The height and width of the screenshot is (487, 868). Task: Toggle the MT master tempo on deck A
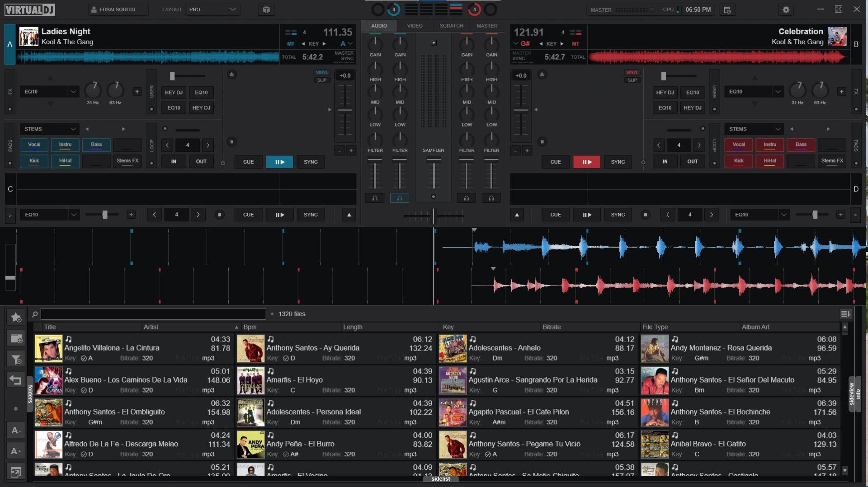[291, 44]
